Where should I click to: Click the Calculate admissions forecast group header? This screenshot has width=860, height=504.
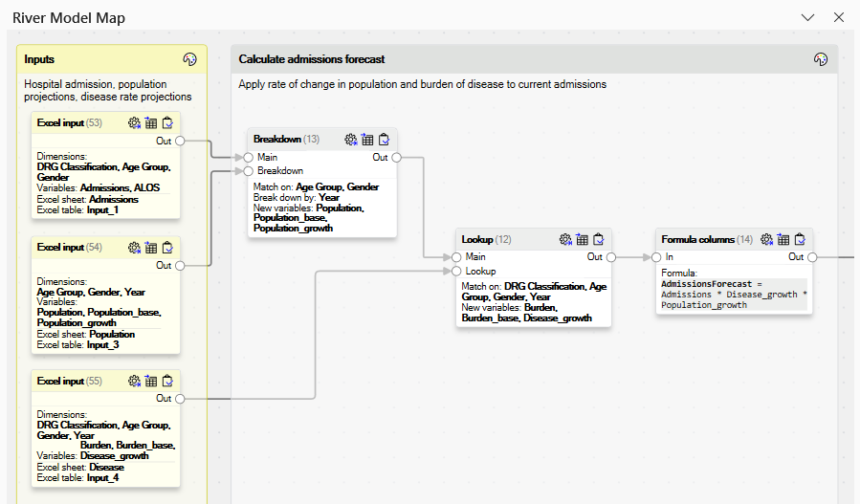(x=534, y=59)
